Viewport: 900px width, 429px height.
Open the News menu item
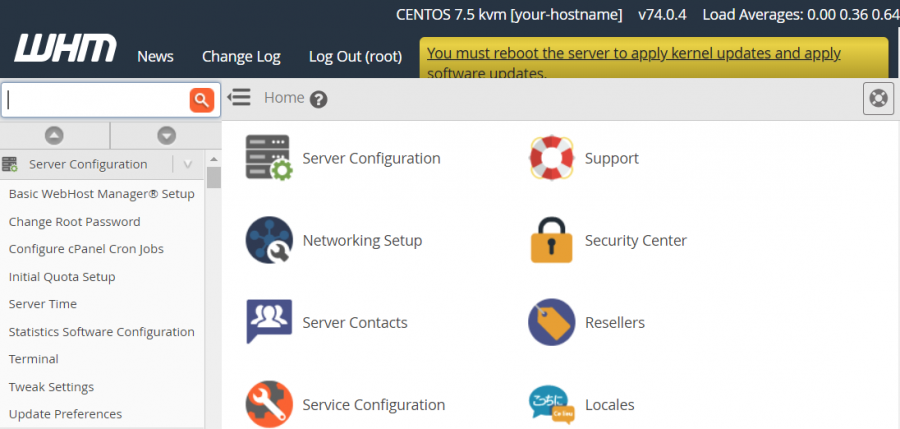[156, 56]
